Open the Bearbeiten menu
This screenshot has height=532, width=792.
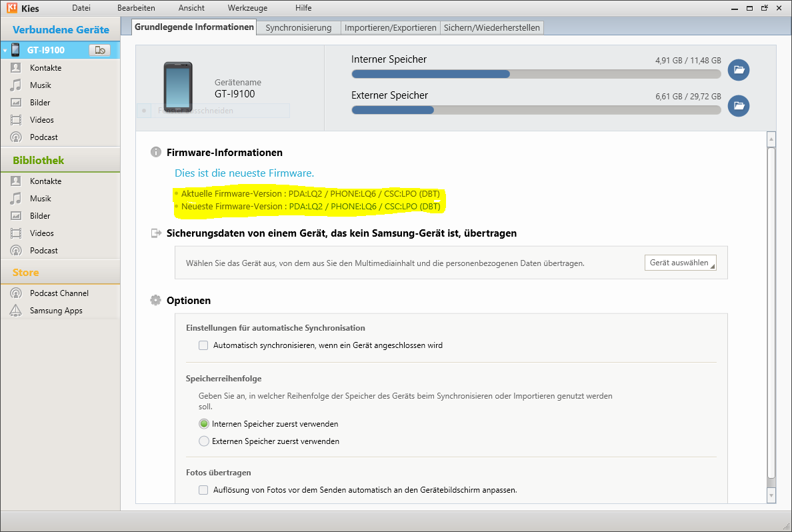(x=136, y=8)
